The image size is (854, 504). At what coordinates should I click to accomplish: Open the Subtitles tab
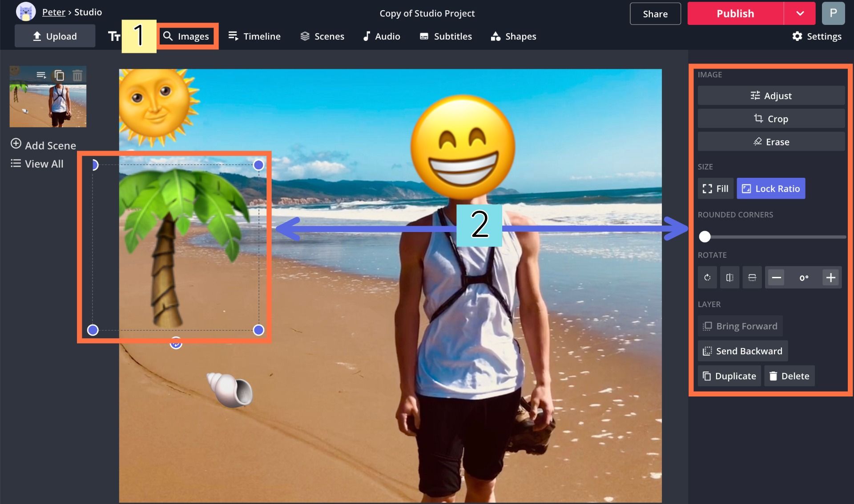coord(446,36)
